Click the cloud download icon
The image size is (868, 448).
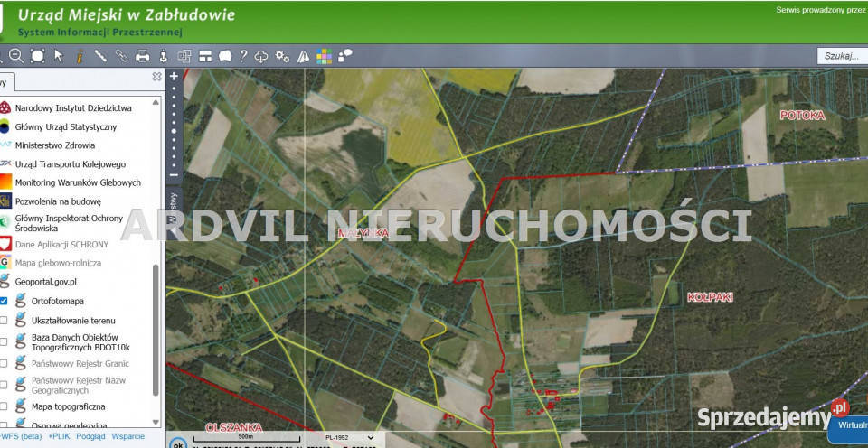262,56
